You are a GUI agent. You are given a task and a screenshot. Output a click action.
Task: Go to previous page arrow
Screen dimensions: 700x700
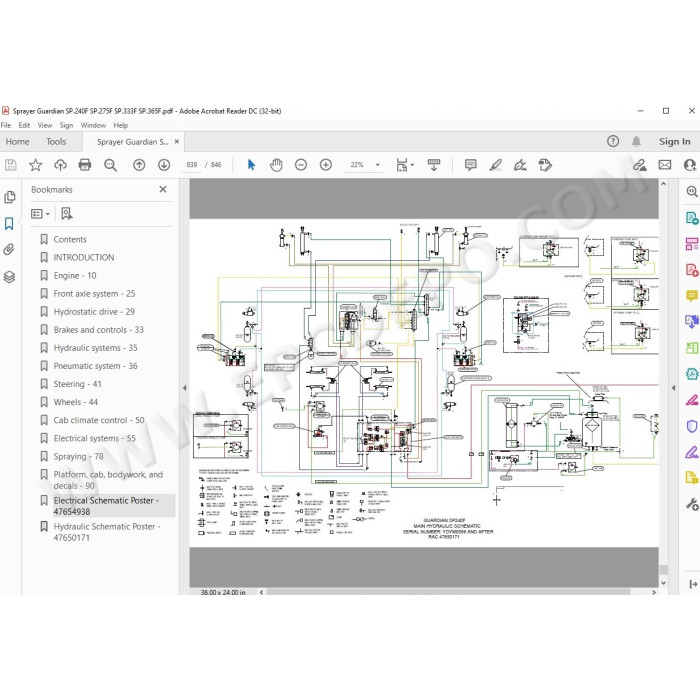pyautogui.click(x=139, y=165)
